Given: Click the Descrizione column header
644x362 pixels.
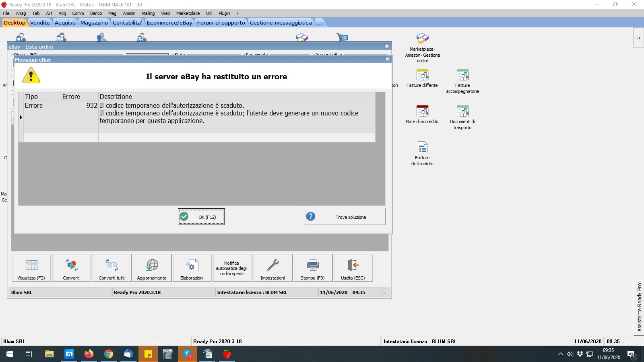Looking at the screenshot, I should pyautogui.click(x=237, y=97).
